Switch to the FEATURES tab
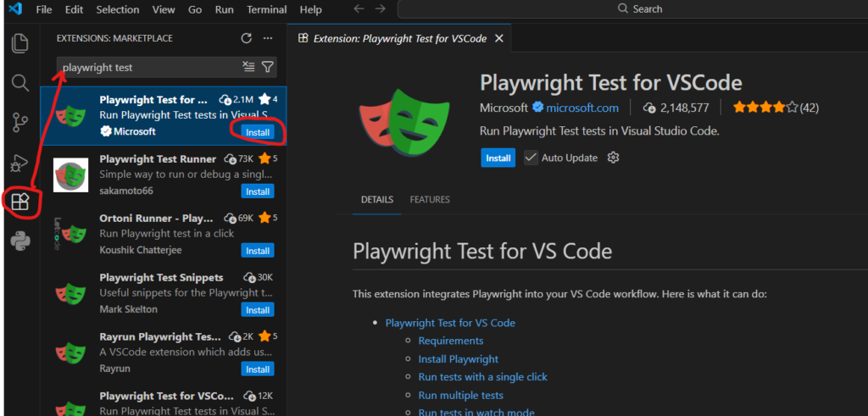 pos(430,200)
